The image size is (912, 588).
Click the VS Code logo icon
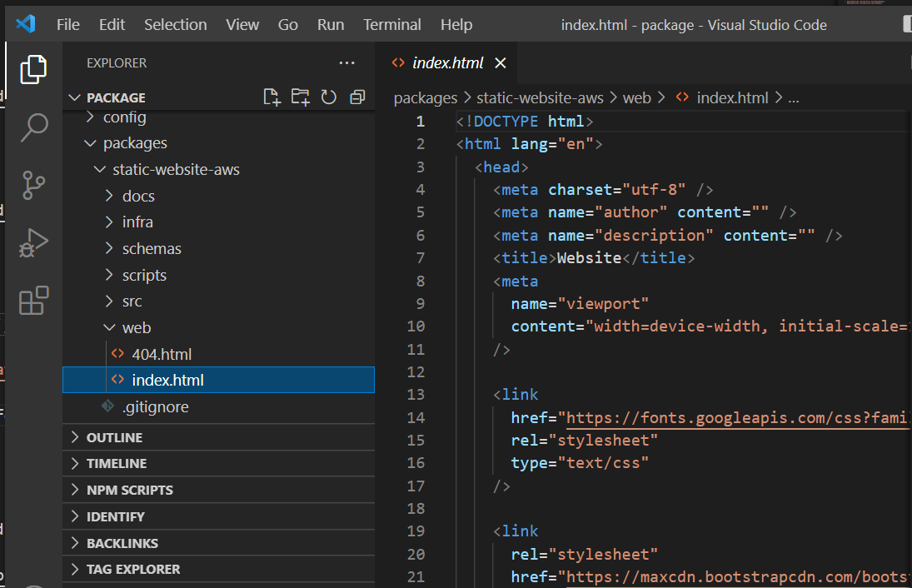26,24
